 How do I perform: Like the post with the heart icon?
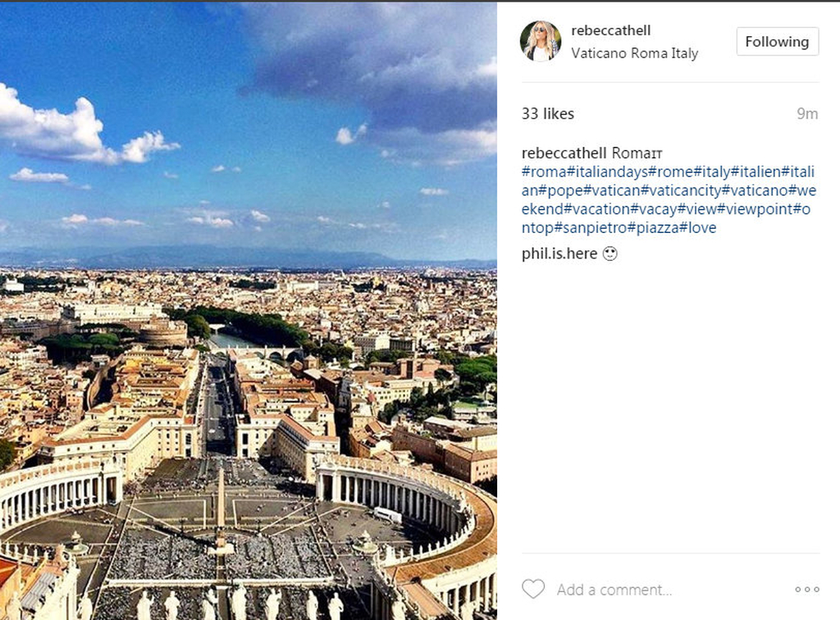pyautogui.click(x=533, y=589)
